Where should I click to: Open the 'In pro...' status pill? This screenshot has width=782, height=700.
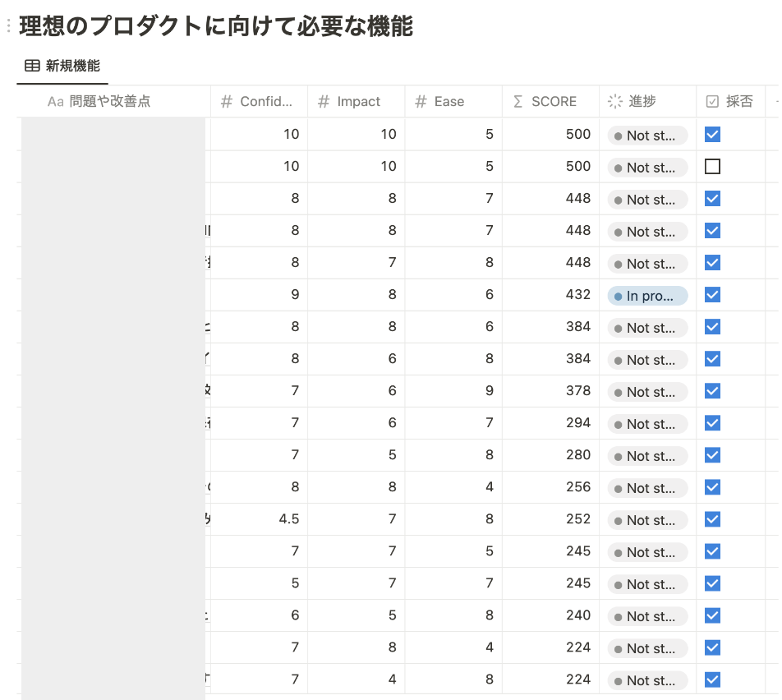point(647,296)
